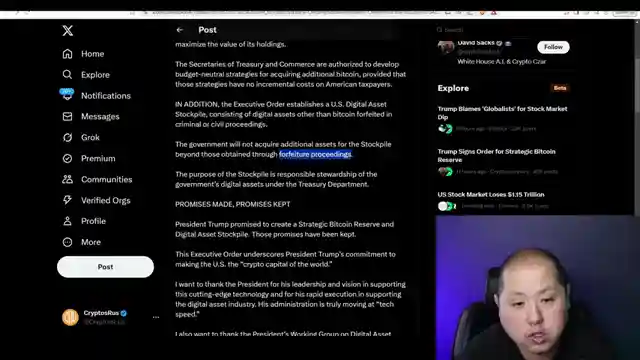Click David Sacks verified badge

(499, 43)
